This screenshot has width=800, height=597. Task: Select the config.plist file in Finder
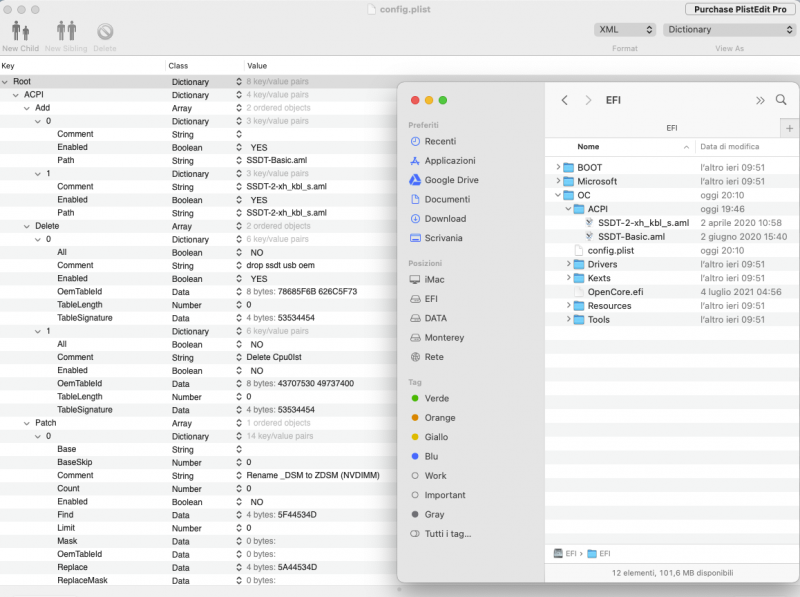[x=611, y=250]
